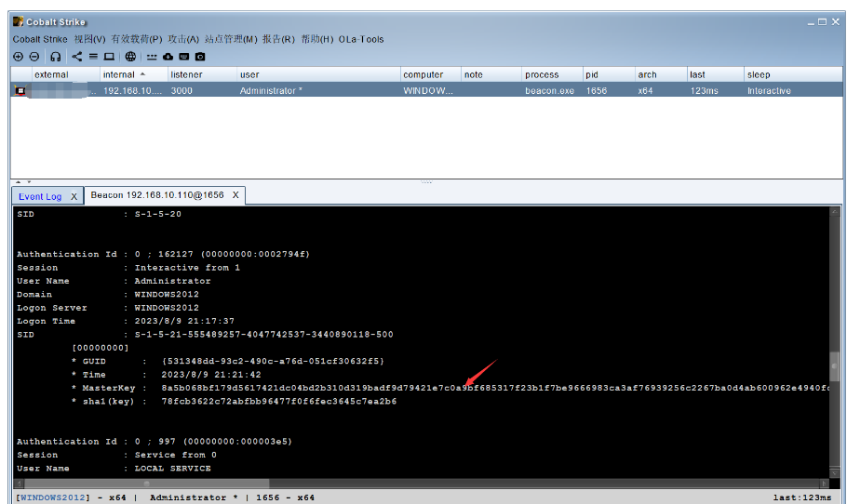Click the listener value 3000 cell
The width and height of the screenshot is (847, 504).
181,90
